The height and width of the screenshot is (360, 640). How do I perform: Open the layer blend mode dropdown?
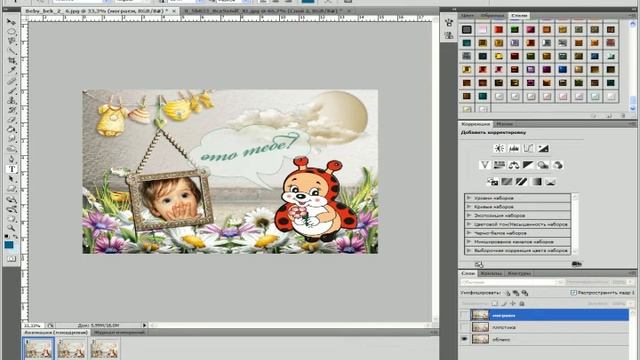pyautogui.click(x=512, y=282)
